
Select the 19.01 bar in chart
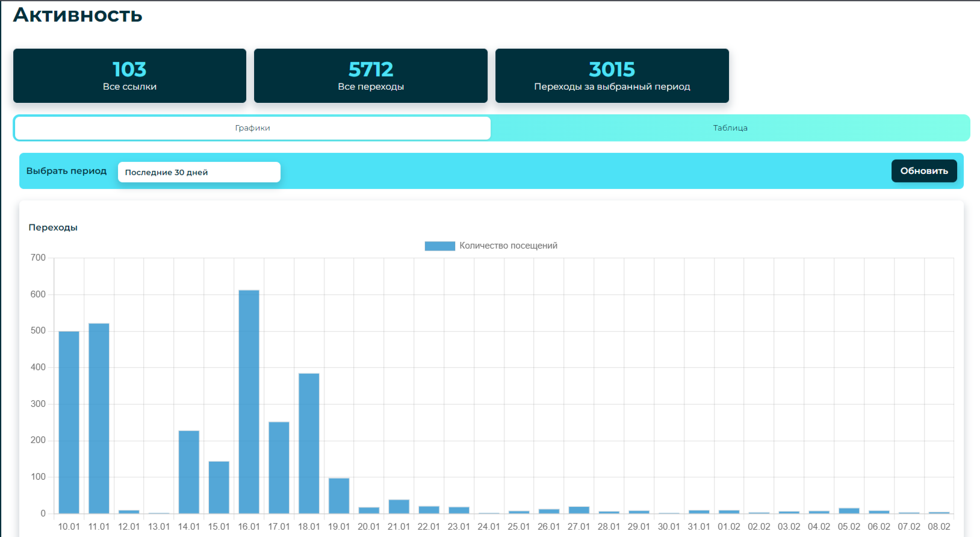(x=339, y=495)
